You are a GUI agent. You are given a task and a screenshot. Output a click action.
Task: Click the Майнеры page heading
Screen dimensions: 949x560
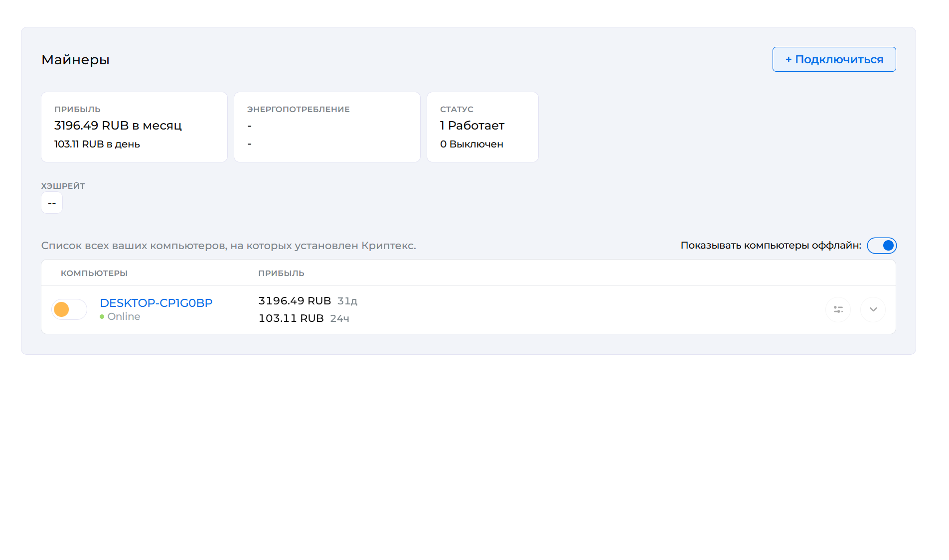tap(75, 60)
